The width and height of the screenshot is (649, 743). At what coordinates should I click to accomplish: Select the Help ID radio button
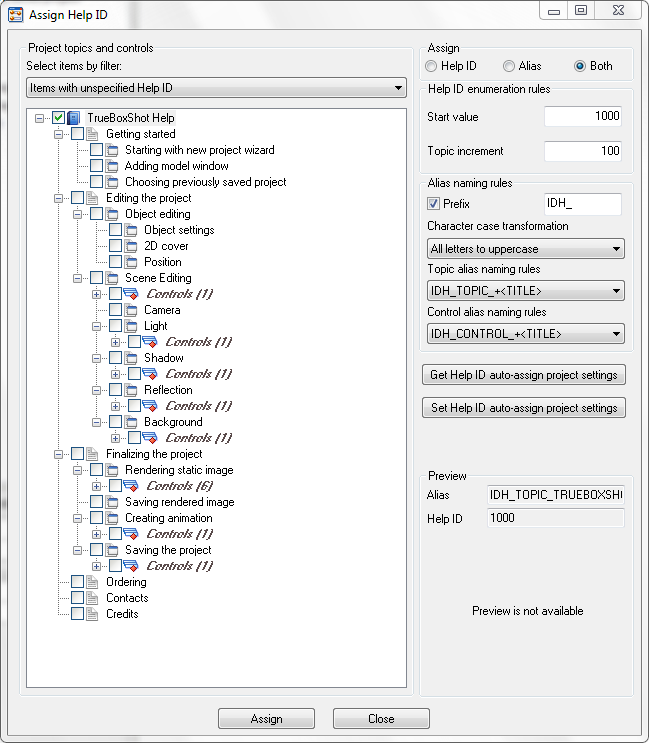pyautogui.click(x=431, y=66)
